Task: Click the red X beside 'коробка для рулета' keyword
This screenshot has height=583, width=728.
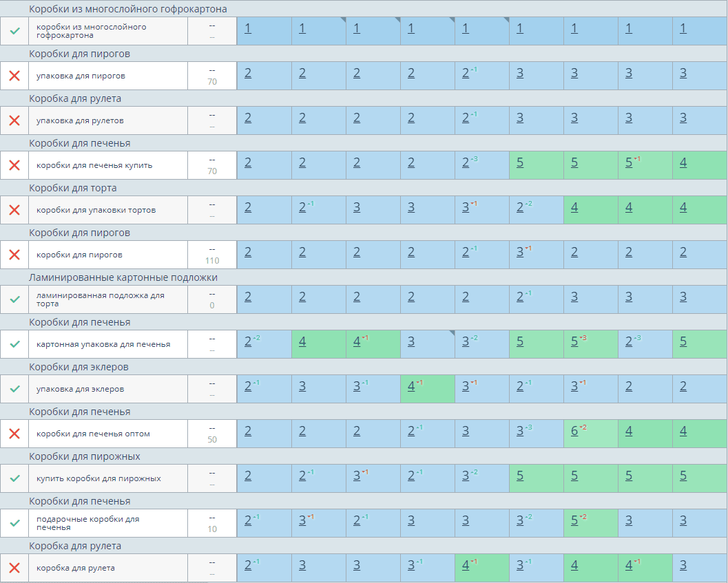Action: click(14, 568)
